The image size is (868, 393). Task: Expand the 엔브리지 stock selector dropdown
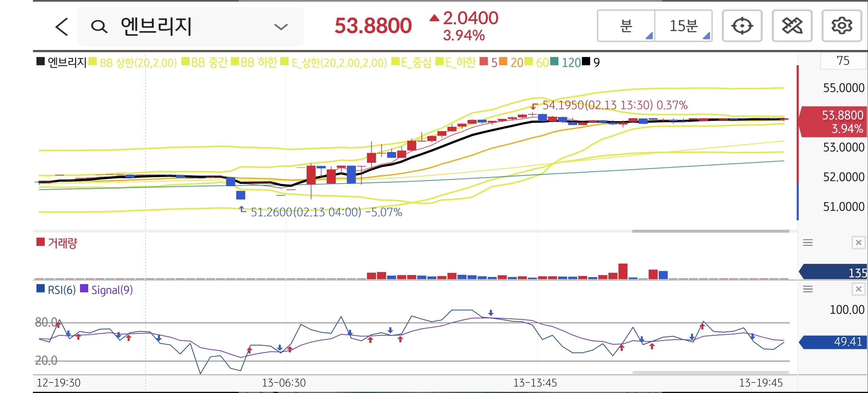point(281,27)
